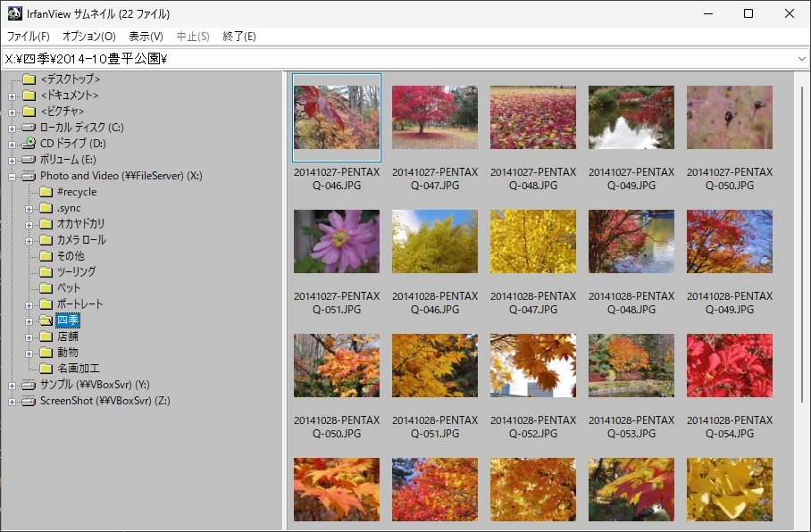
Task: Click file name 20141028-PENTAX Q-051.JPG
Action: click(435, 427)
